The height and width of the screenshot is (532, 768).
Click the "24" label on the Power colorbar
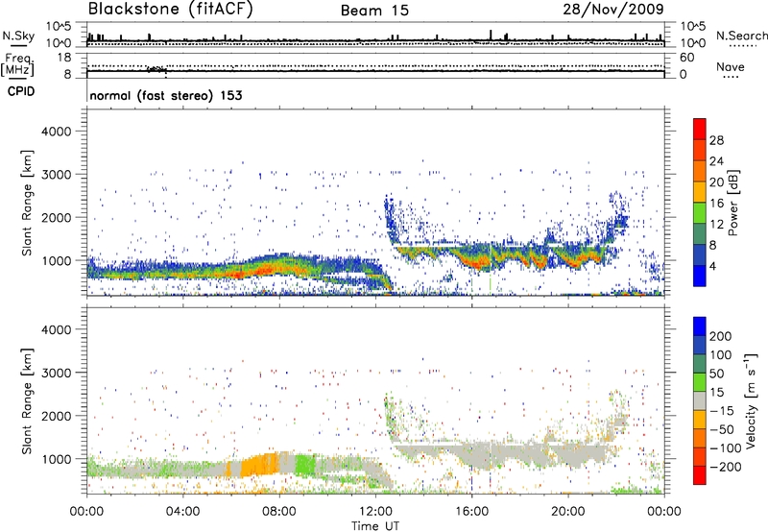tap(716, 161)
